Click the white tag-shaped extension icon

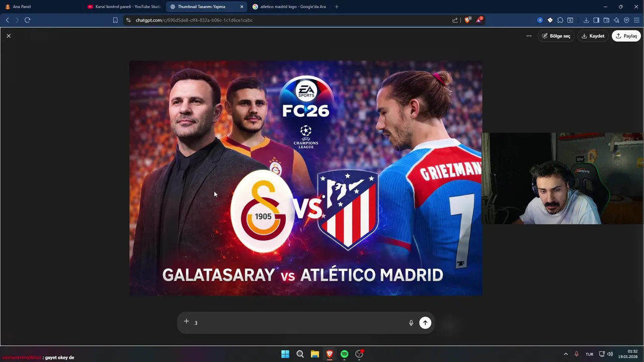click(550, 20)
